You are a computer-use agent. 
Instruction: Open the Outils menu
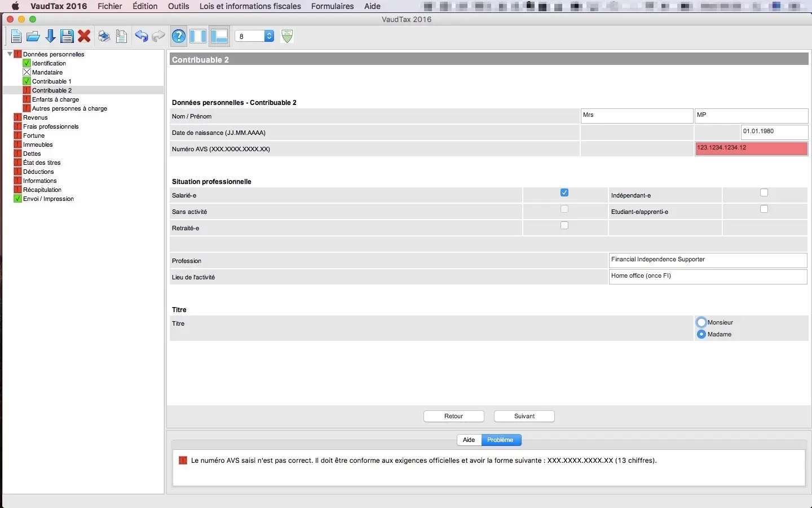(x=178, y=6)
